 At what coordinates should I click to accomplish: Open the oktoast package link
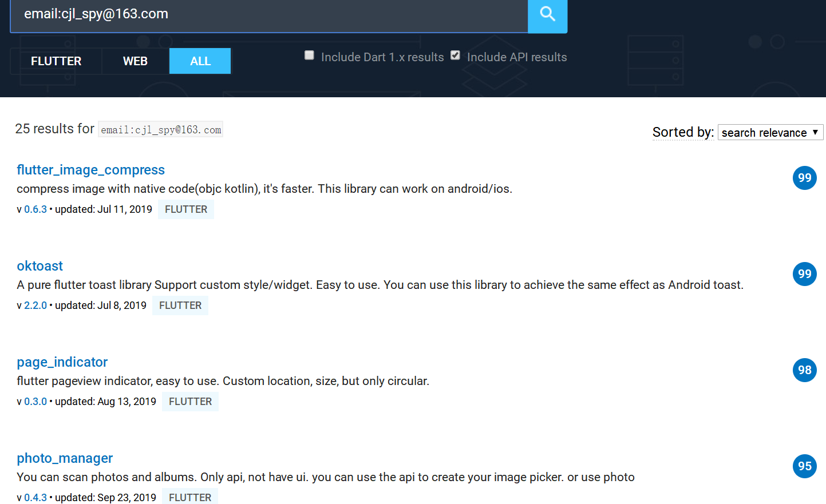pyautogui.click(x=39, y=266)
